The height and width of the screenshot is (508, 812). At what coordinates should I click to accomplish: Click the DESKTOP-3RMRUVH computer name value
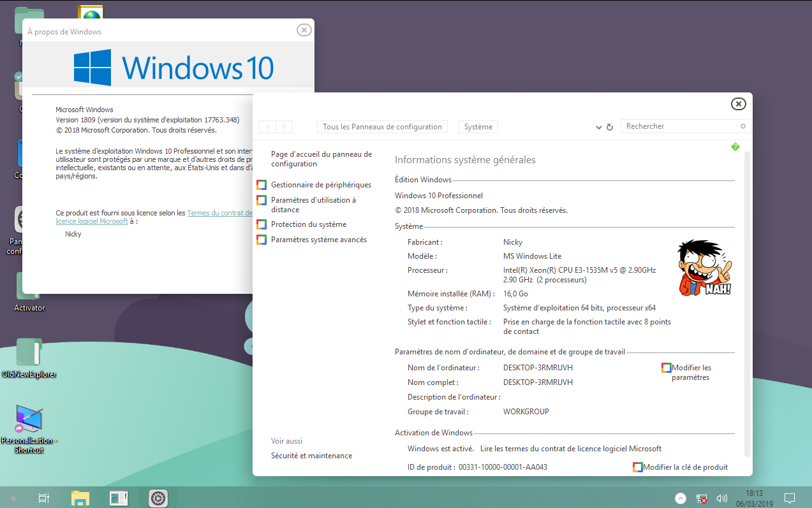[538, 368]
